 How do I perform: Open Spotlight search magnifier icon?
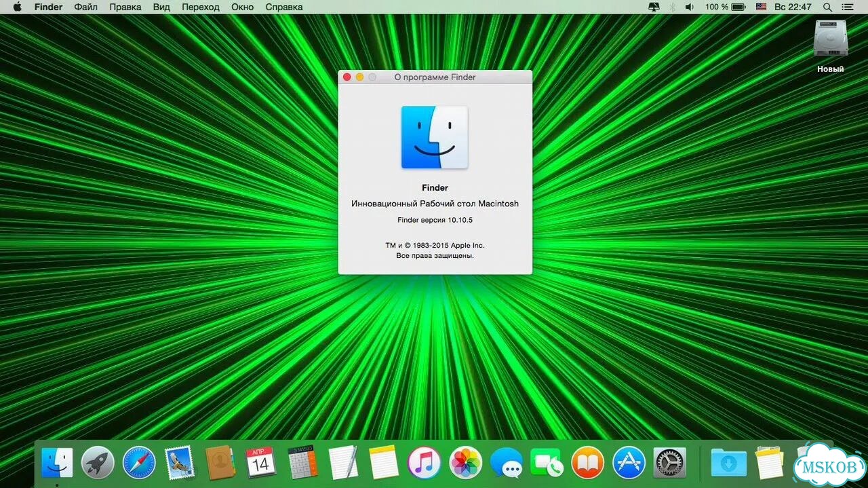coord(827,7)
